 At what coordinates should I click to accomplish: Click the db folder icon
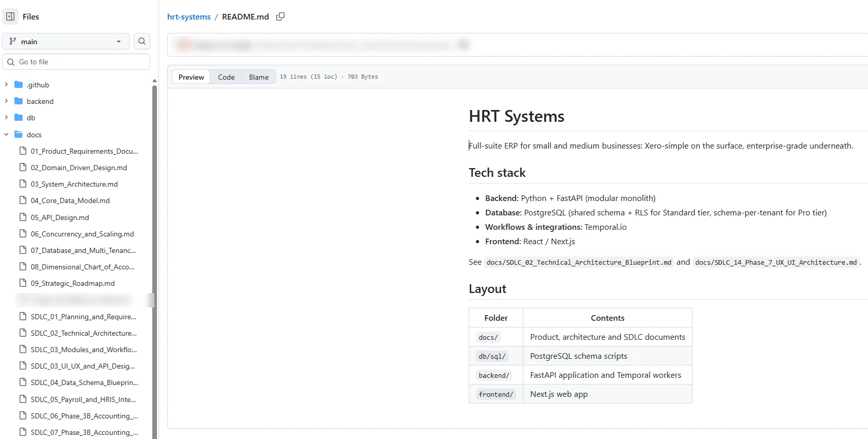pyautogui.click(x=19, y=118)
